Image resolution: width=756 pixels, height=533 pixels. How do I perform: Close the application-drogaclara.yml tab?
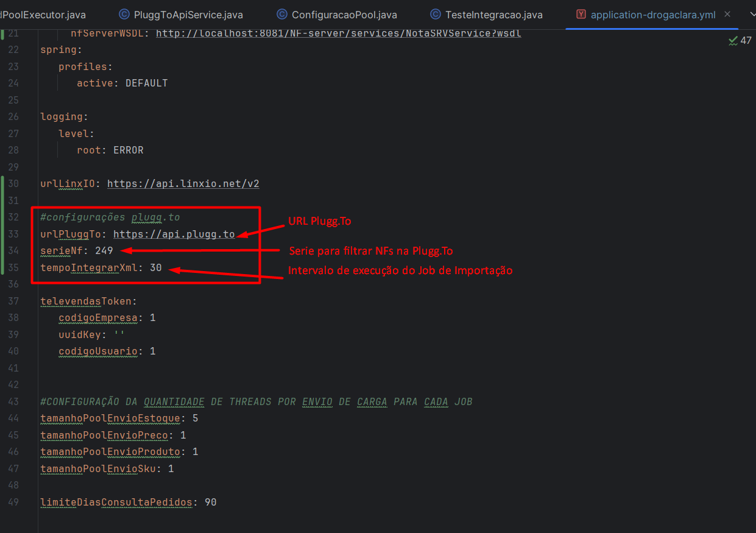[727, 14]
